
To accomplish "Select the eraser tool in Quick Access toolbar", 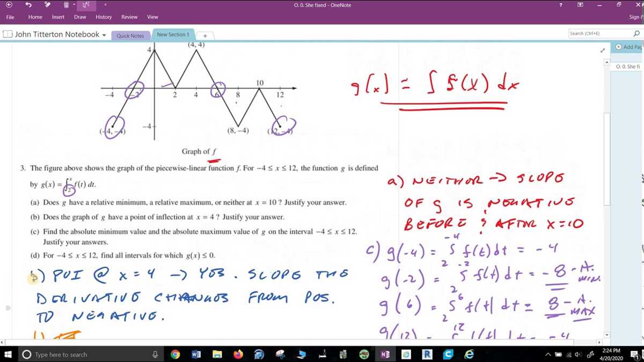I will 48,5.
